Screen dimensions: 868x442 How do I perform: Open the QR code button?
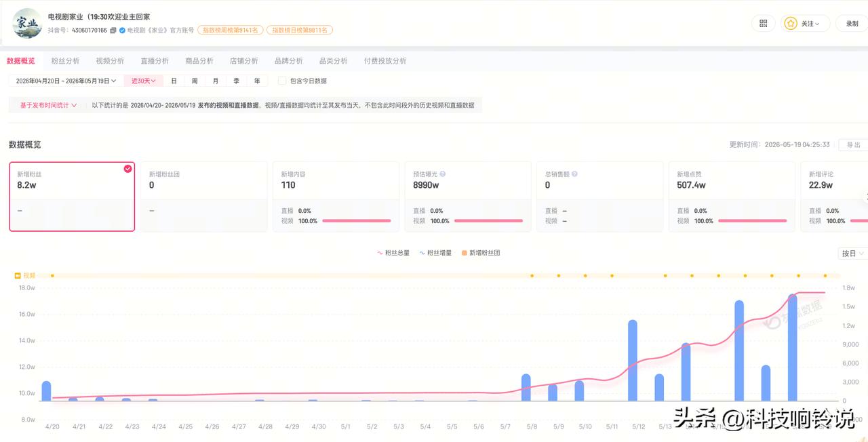tap(763, 23)
